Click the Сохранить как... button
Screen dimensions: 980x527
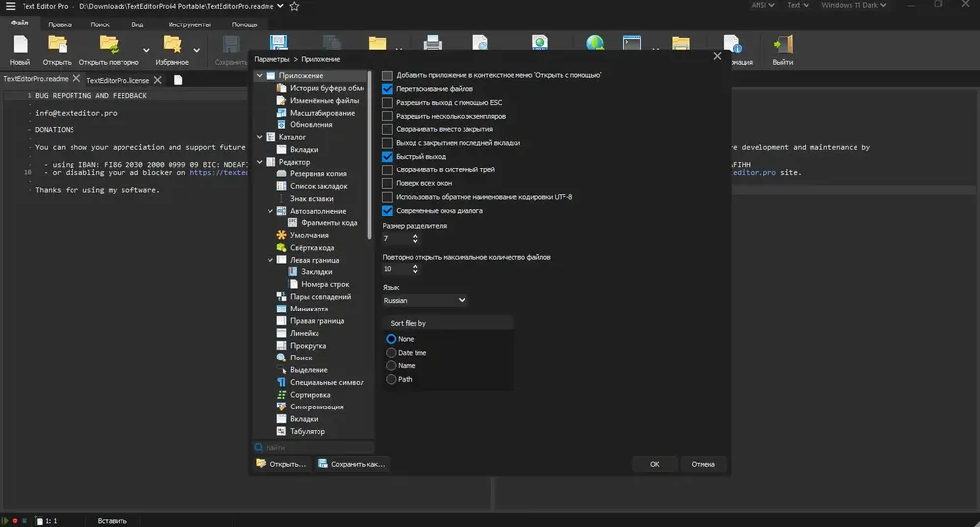tap(352, 464)
